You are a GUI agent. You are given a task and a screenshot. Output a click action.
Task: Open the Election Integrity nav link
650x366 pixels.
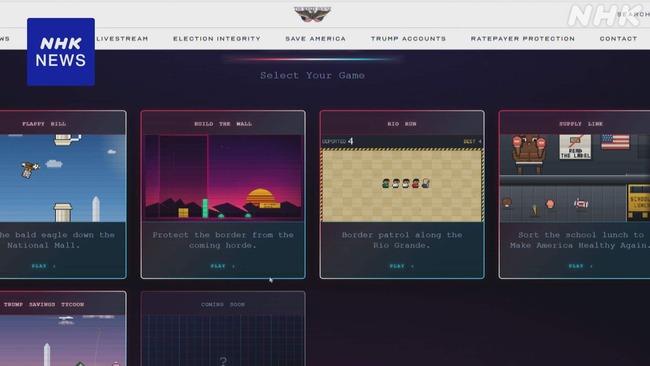[217, 39]
